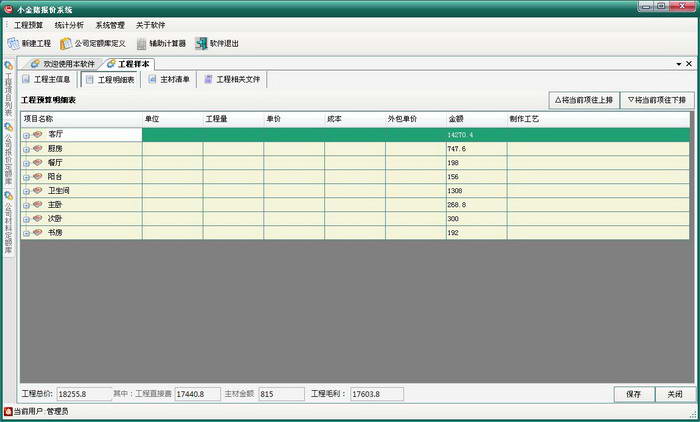
Task: Click the amount cell 156
Action: click(476, 177)
